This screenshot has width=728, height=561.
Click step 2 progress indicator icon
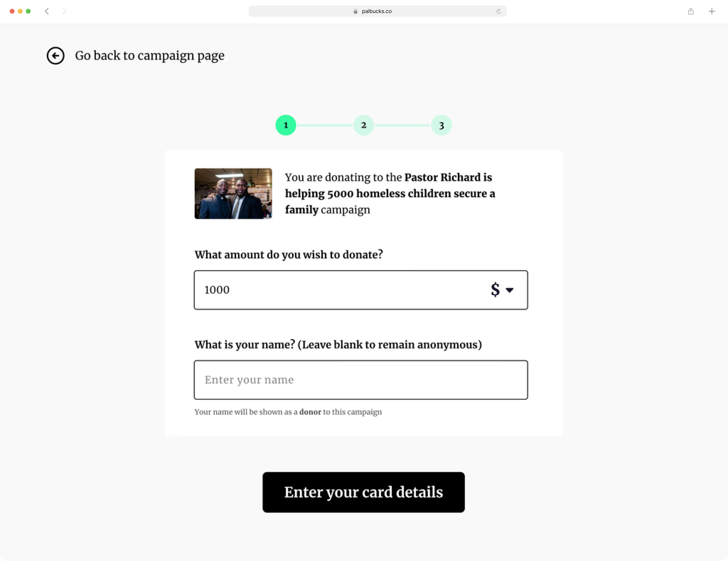coord(364,124)
